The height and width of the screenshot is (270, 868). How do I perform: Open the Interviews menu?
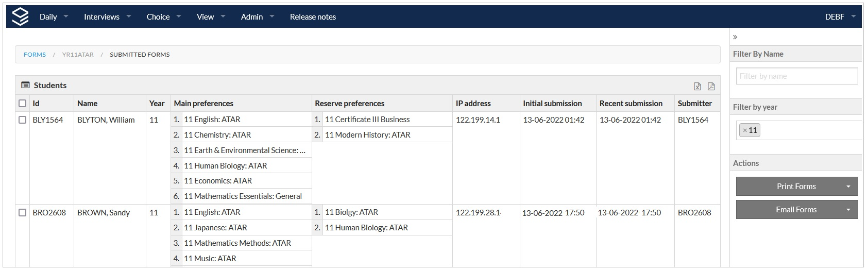pos(107,16)
